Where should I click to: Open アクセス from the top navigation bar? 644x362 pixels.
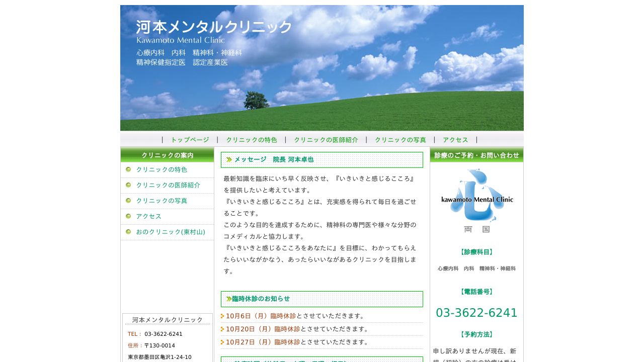(x=454, y=140)
